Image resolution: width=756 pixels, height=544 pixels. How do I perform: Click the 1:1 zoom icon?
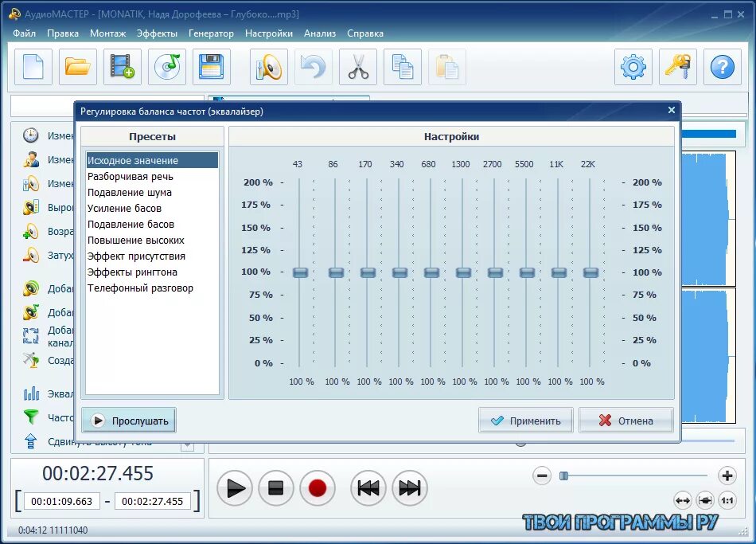tap(727, 500)
